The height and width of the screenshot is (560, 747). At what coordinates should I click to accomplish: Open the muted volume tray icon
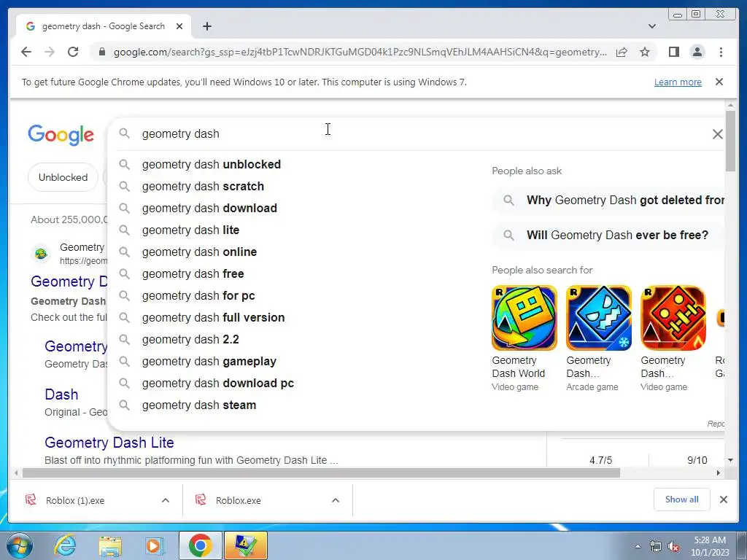pos(673,546)
